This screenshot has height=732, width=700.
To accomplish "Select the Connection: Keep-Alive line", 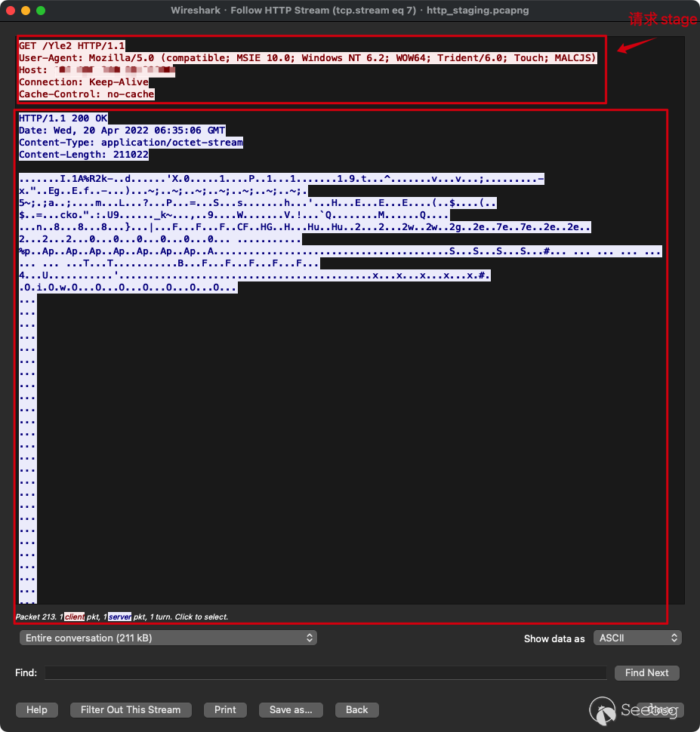I will pos(84,82).
